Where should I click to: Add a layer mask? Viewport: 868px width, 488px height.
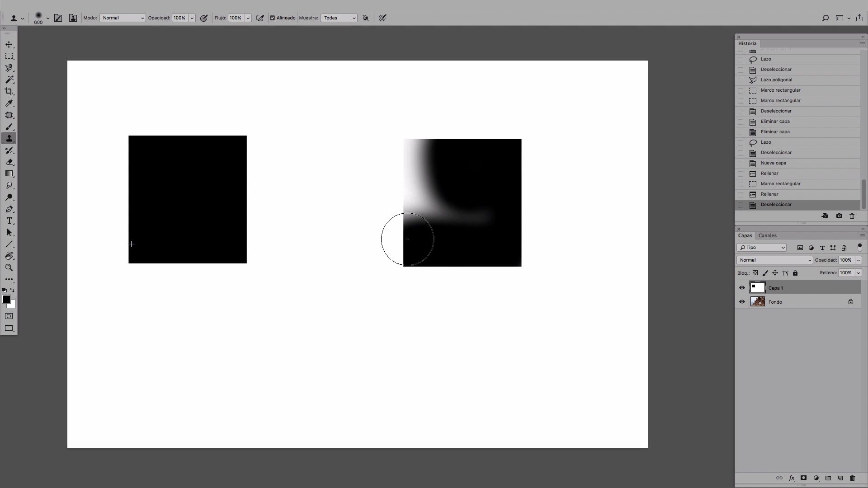[x=804, y=478]
